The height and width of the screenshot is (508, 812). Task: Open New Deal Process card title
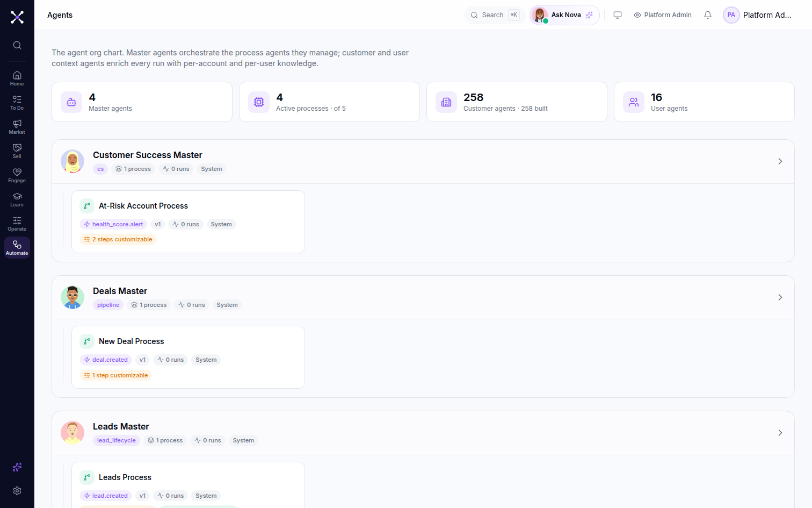[x=132, y=341]
